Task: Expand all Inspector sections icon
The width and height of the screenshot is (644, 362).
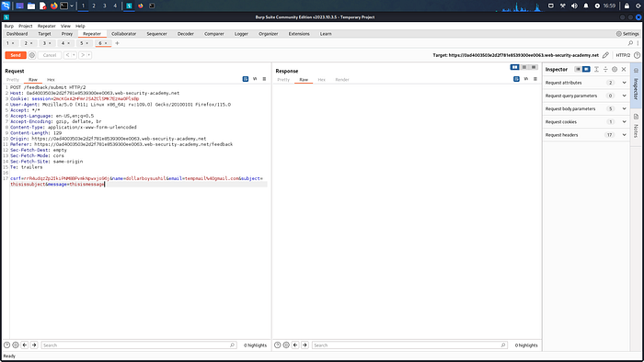Action: point(596,69)
